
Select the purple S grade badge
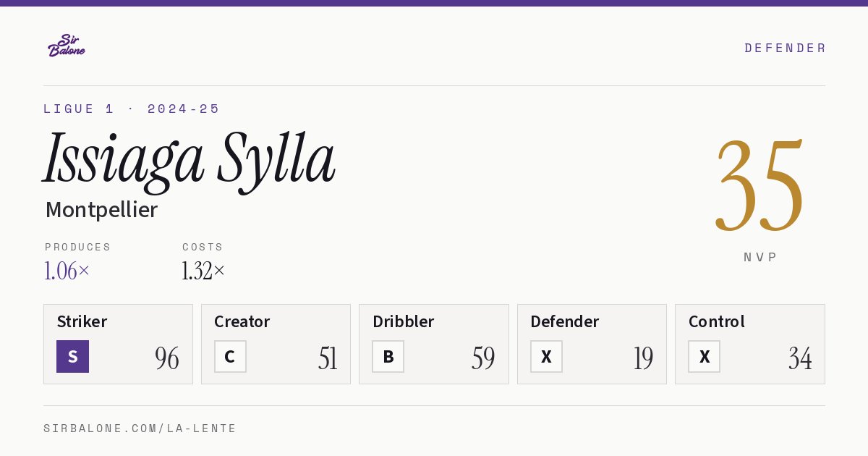click(x=72, y=356)
